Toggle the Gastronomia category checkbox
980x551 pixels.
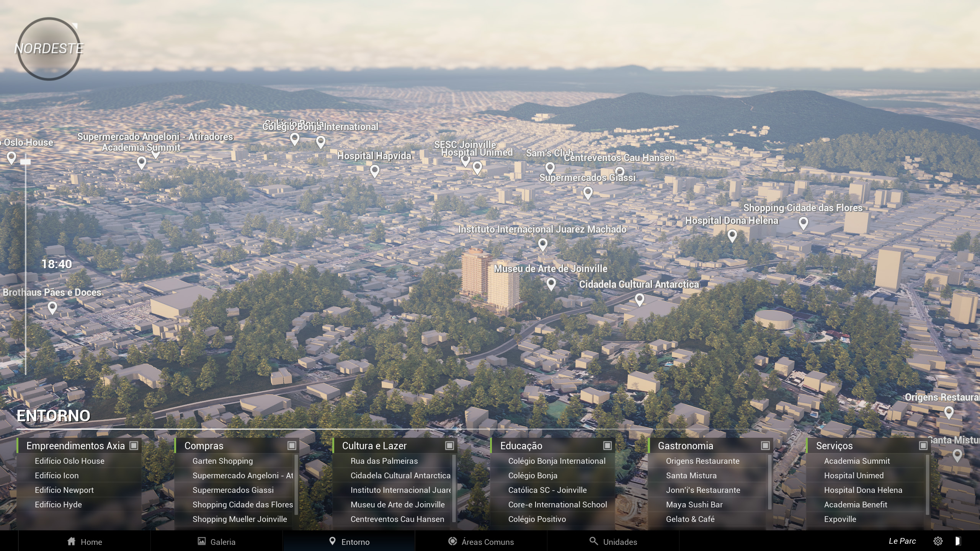tap(765, 445)
